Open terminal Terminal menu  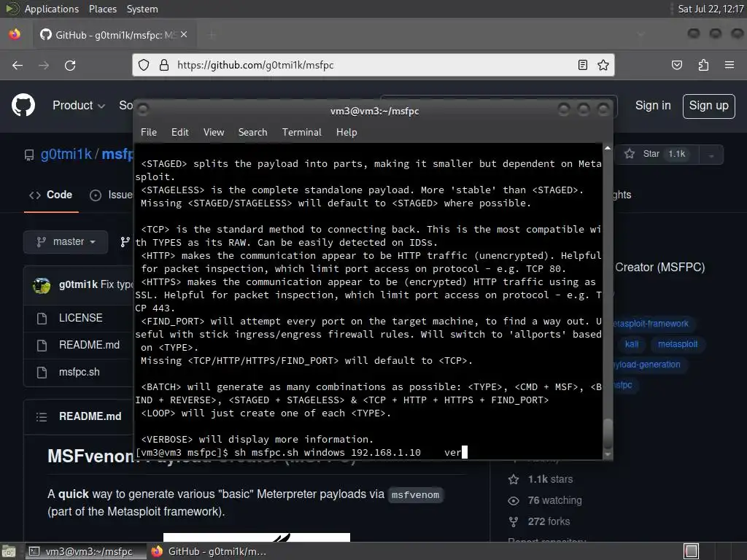click(302, 133)
